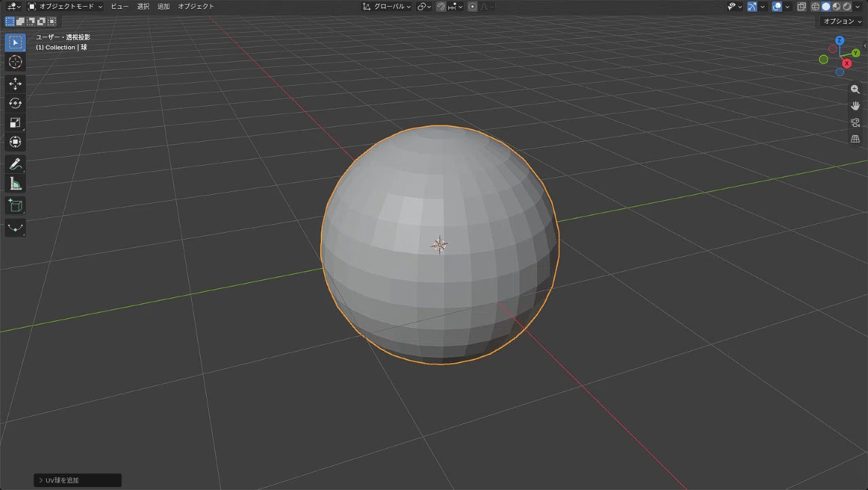Open the グローバル orientation dropdown
Screen dimensions: 868x490
click(x=387, y=6)
